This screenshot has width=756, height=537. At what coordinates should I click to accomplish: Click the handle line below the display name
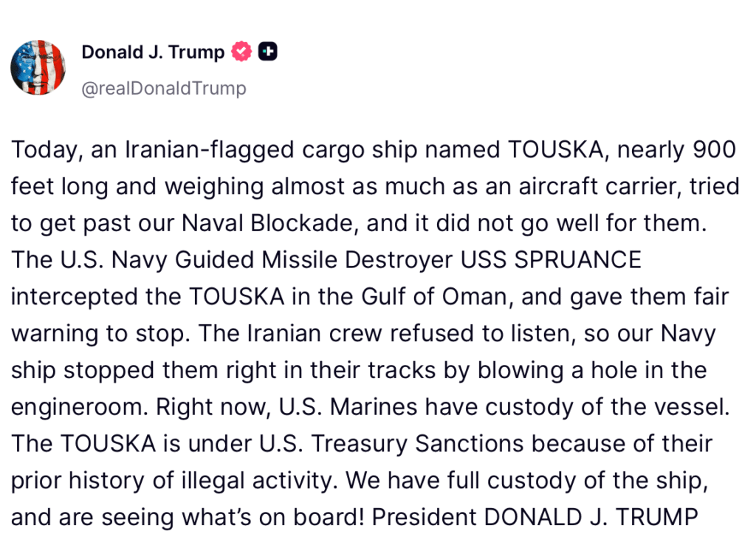164,88
